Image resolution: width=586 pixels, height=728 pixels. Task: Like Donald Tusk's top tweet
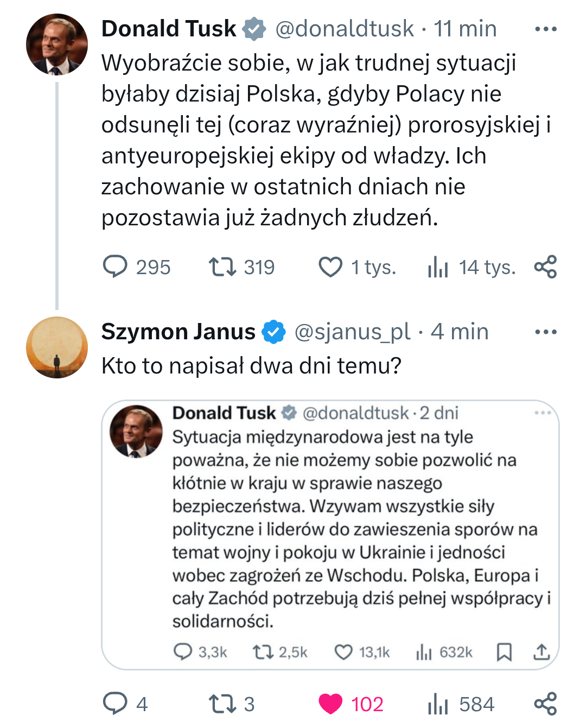tap(330, 267)
